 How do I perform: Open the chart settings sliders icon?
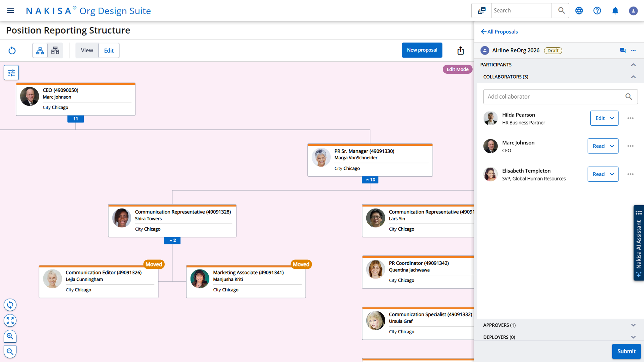coord(11,73)
